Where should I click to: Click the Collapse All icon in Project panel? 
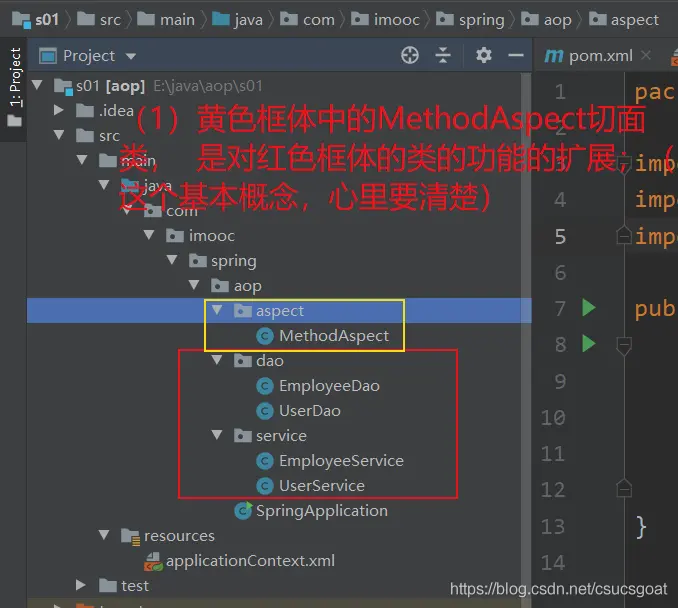[x=443, y=55]
